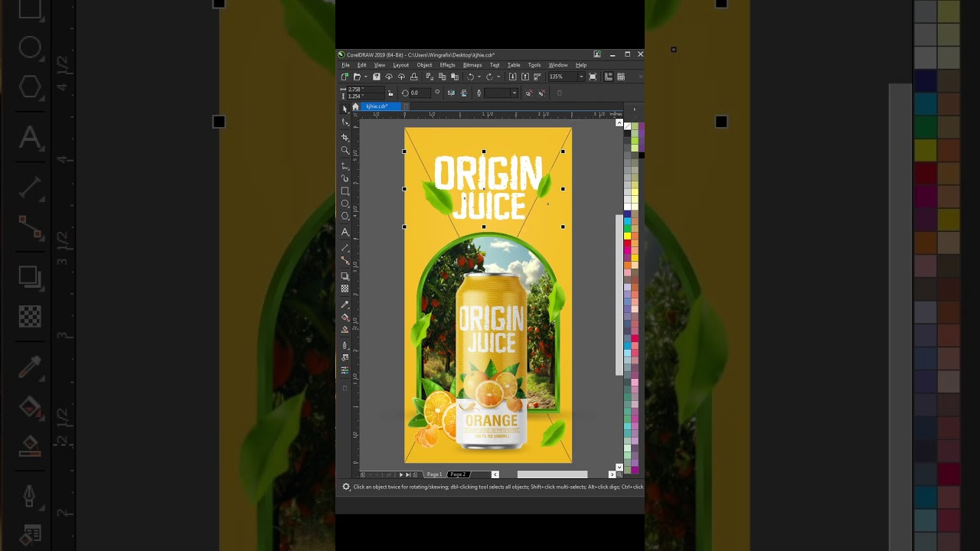The width and height of the screenshot is (980, 551).
Task: Click the Undo arrow icon
Action: click(470, 77)
